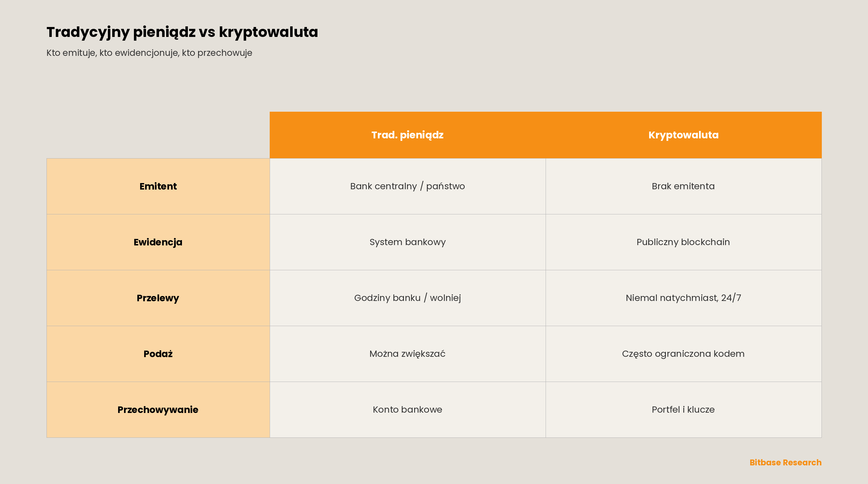Select the subtitle 'Kto emituje, kto ewidencjonuje, kto przechowuje'

coord(149,53)
